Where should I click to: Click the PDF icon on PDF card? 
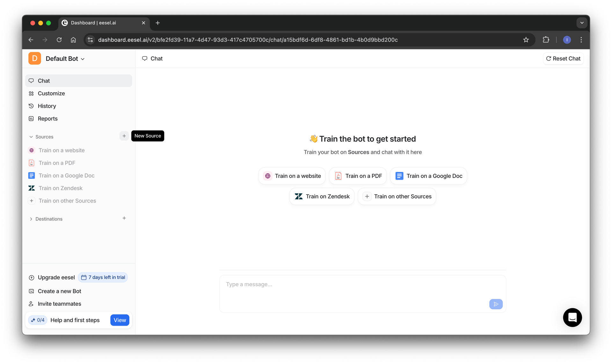338,176
